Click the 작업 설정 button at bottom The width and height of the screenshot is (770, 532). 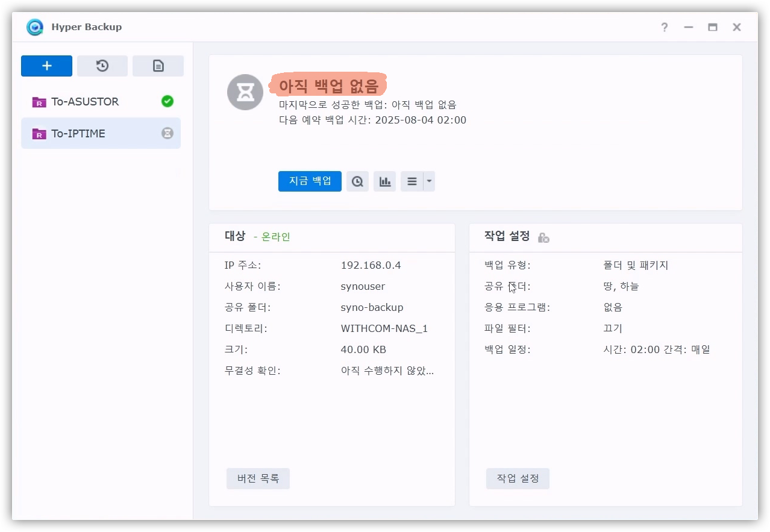(x=518, y=479)
